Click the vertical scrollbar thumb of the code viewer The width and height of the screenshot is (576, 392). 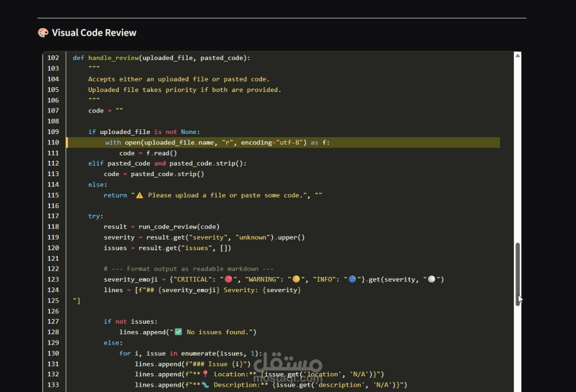click(518, 274)
